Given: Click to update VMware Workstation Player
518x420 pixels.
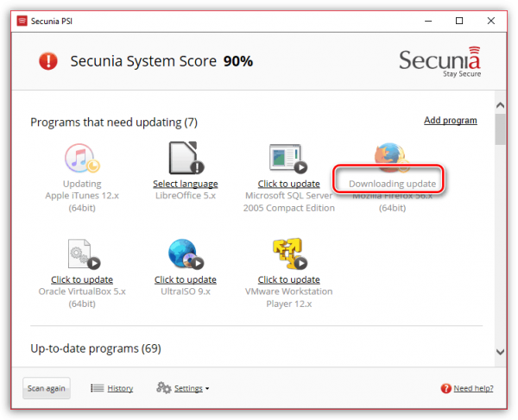Looking at the screenshot, I should tap(289, 280).
